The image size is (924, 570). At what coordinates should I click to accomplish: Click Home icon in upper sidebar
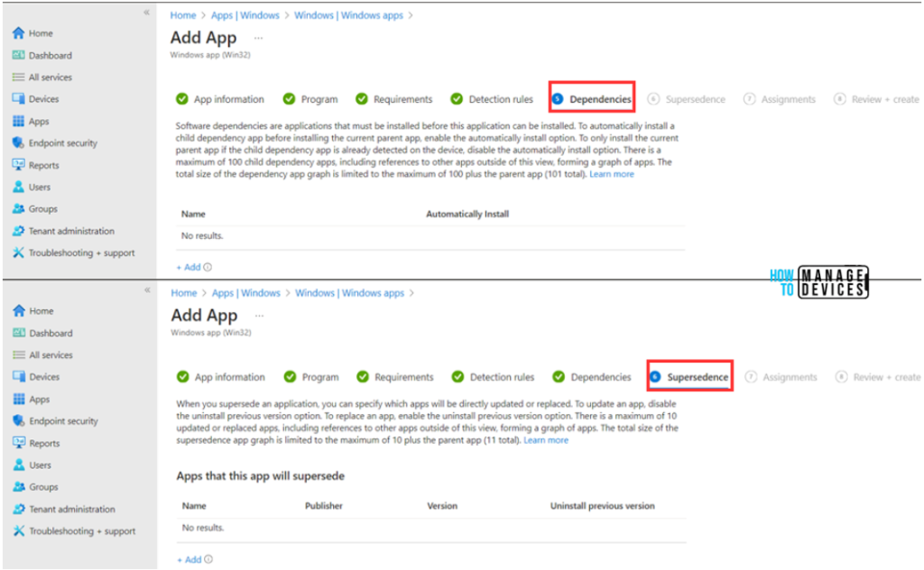(x=18, y=33)
